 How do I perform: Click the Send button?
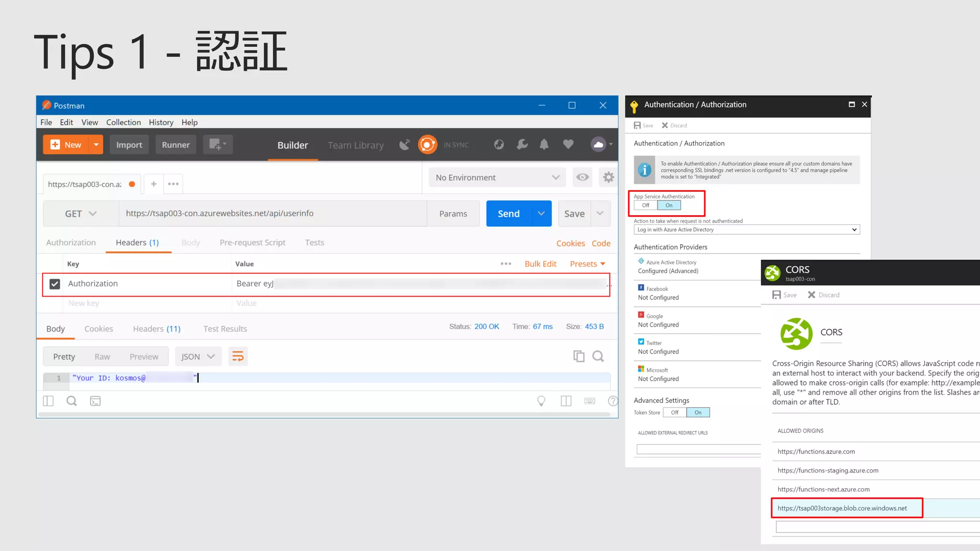[508, 214]
